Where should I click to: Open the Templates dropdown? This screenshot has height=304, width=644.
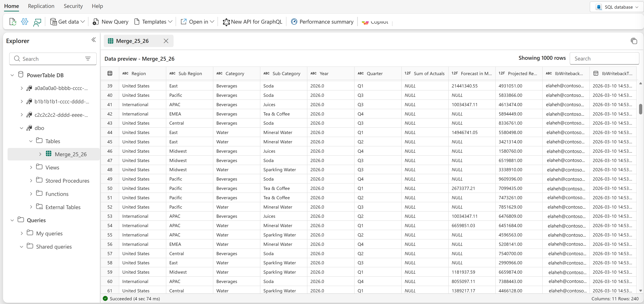(153, 22)
